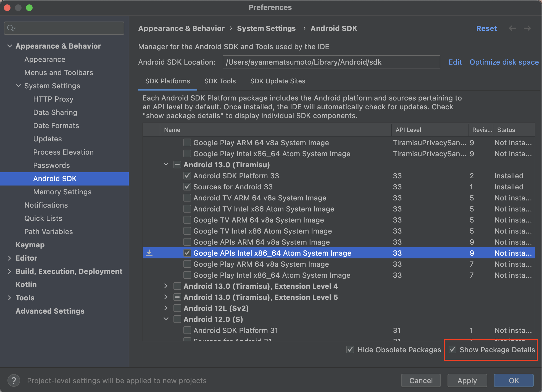
Task: Click the back navigation arrow
Action: tap(512, 28)
